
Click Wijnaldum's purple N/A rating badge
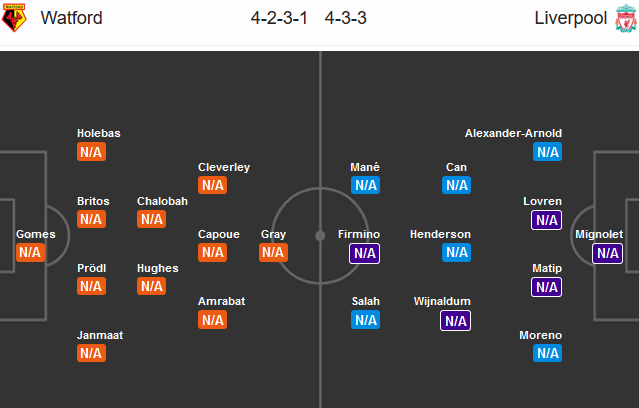[x=455, y=321]
